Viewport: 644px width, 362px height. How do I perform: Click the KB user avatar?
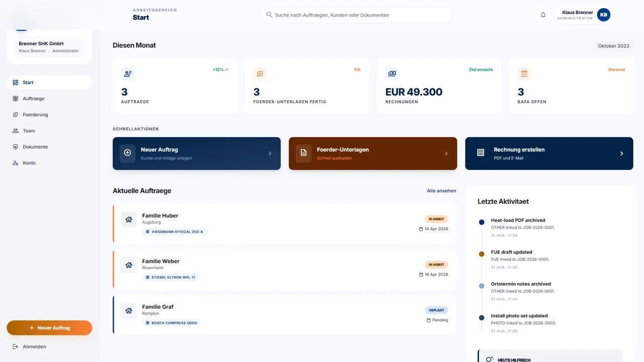pos(604,15)
